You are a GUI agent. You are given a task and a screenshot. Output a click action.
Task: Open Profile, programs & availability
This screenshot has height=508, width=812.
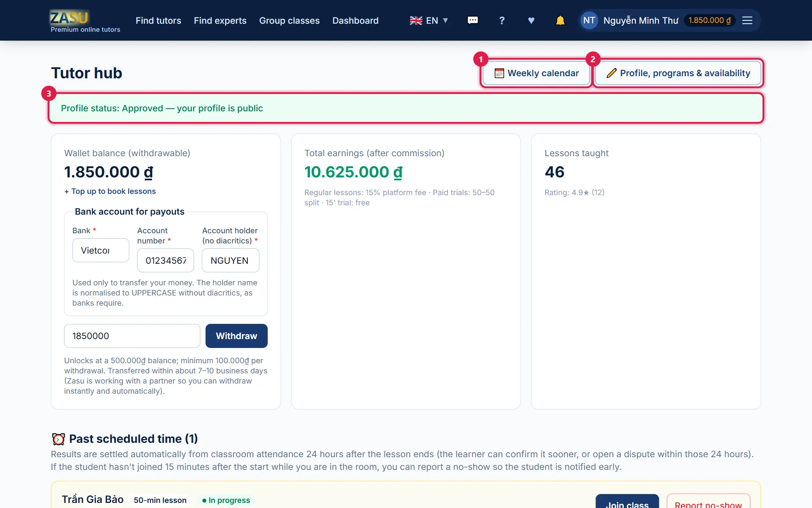(x=678, y=73)
